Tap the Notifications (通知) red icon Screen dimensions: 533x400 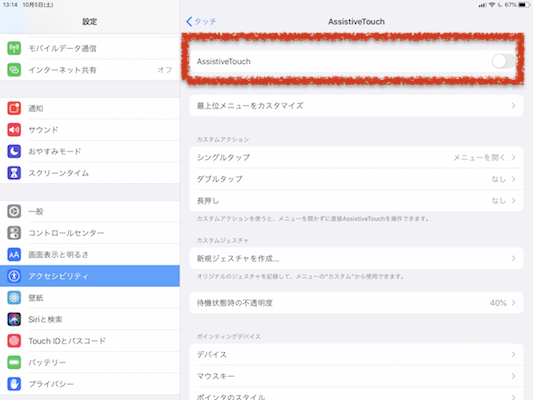pos(14,108)
